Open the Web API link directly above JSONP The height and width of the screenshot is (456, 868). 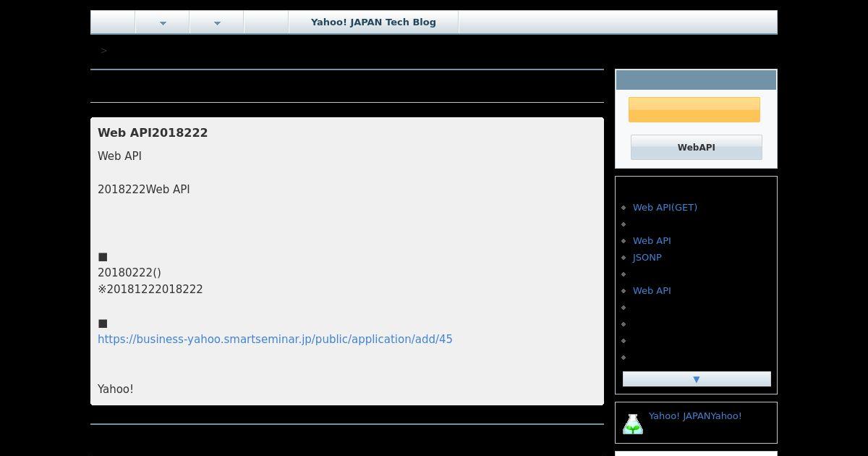pyautogui.click(x=652, y=241)
